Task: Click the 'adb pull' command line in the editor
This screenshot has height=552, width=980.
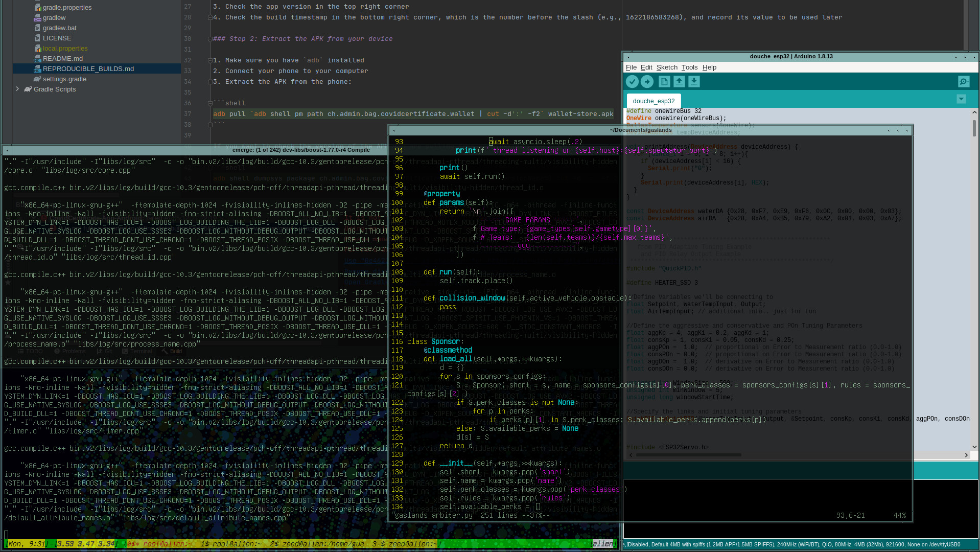Action: pyautogui.click(x=413, y=114)
